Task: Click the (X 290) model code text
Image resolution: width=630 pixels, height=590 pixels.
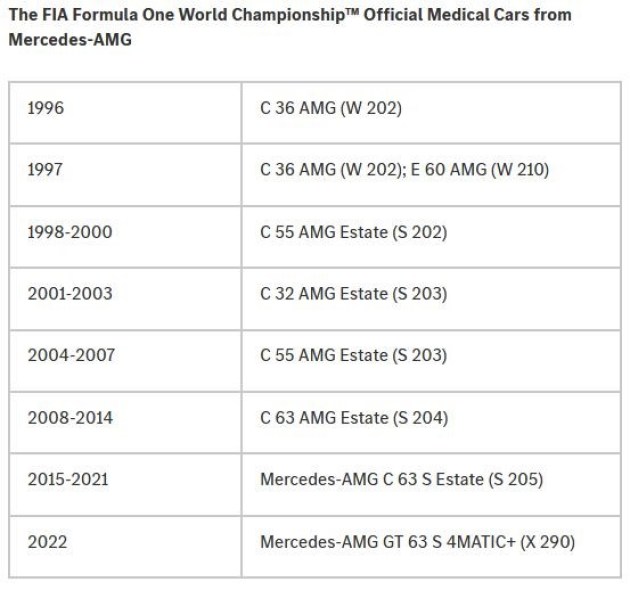Action: (547, 542)
